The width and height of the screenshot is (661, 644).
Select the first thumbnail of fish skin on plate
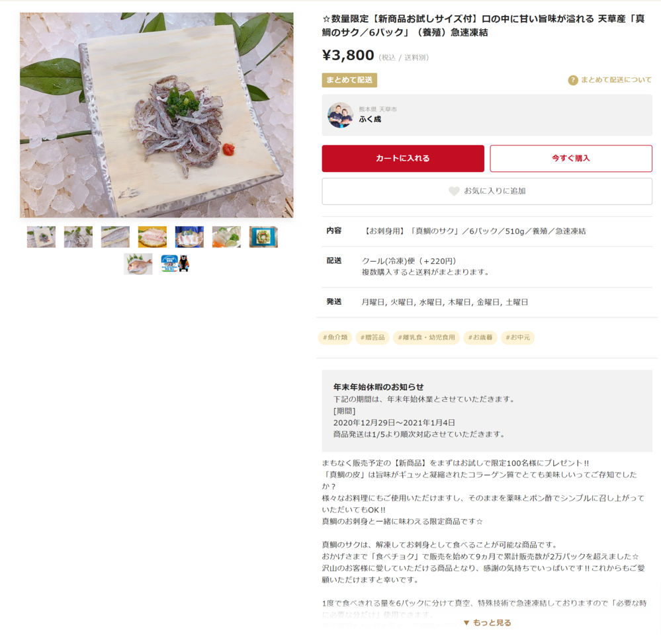[x=41, y=237]
